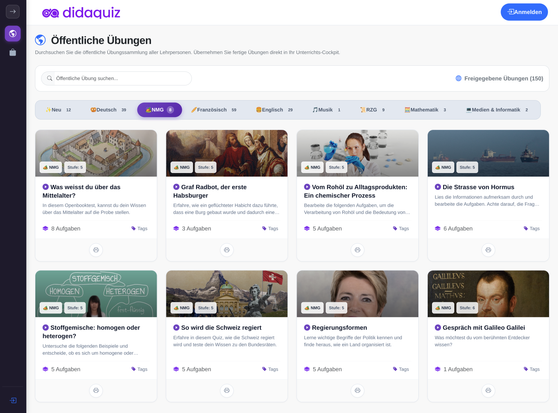
Task: Open the medieval castle thumbnail
Action: coord(96,153)
